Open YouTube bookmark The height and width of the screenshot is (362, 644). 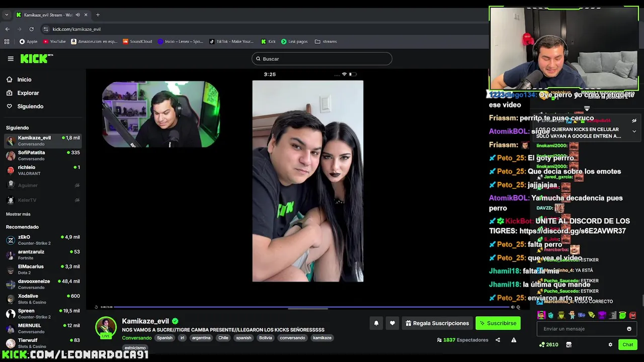(54, 42)
